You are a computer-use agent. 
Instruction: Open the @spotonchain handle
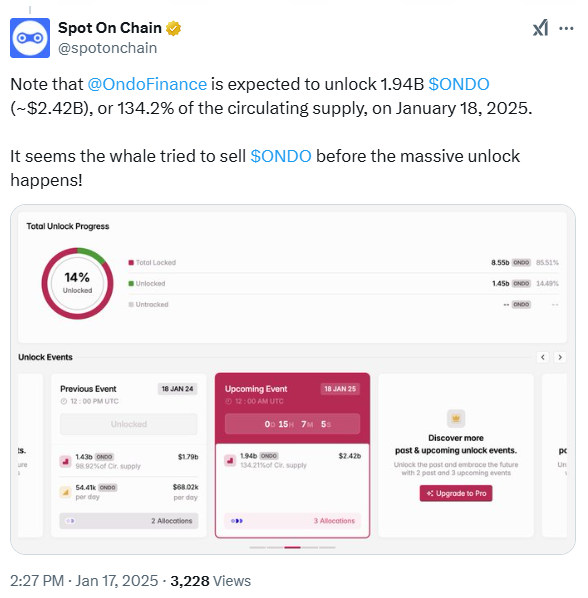coord(108,48)
